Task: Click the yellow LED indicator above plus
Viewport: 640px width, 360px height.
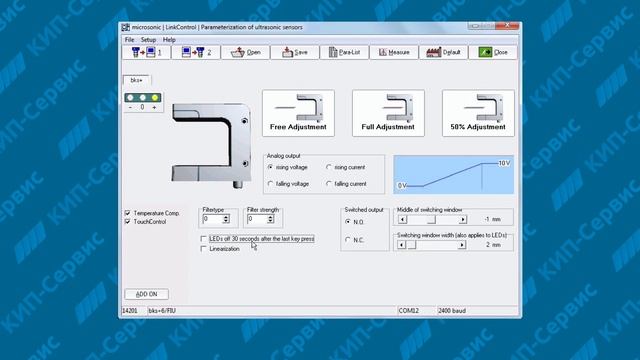Action: pyautogui.click(x=155, y=98)
